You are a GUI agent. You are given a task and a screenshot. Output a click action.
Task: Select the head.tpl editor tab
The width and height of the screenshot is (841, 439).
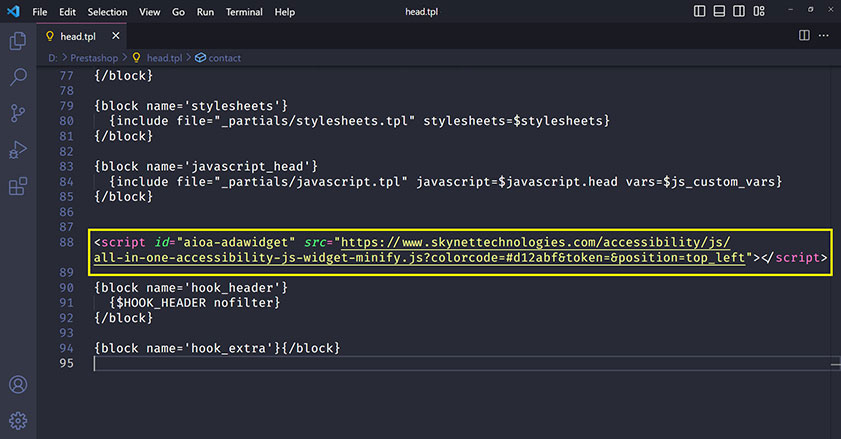(83, 36)
